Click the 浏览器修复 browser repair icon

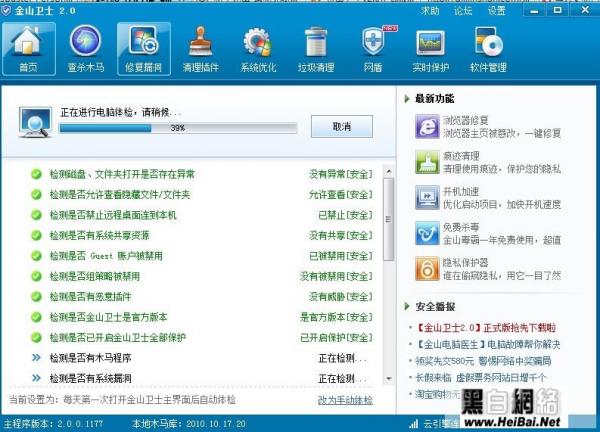(426, 127)
